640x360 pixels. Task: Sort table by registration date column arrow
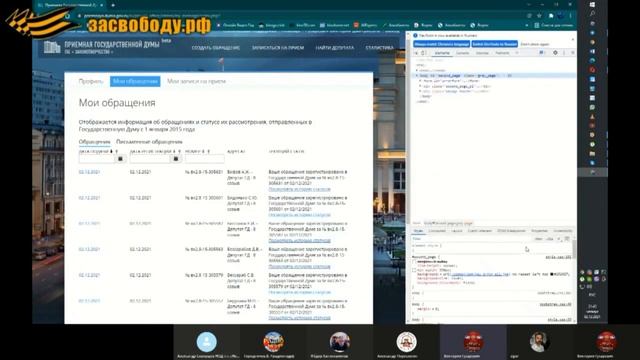pos(174,151)
